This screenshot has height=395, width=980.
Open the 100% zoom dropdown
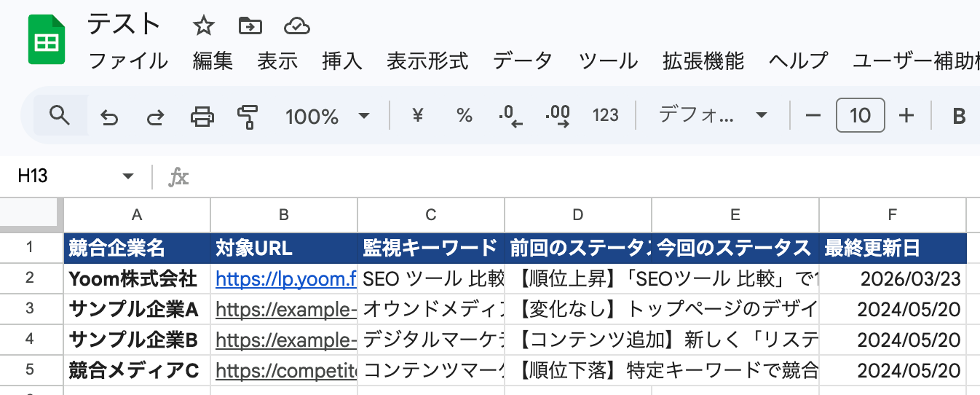coord(328,116)
